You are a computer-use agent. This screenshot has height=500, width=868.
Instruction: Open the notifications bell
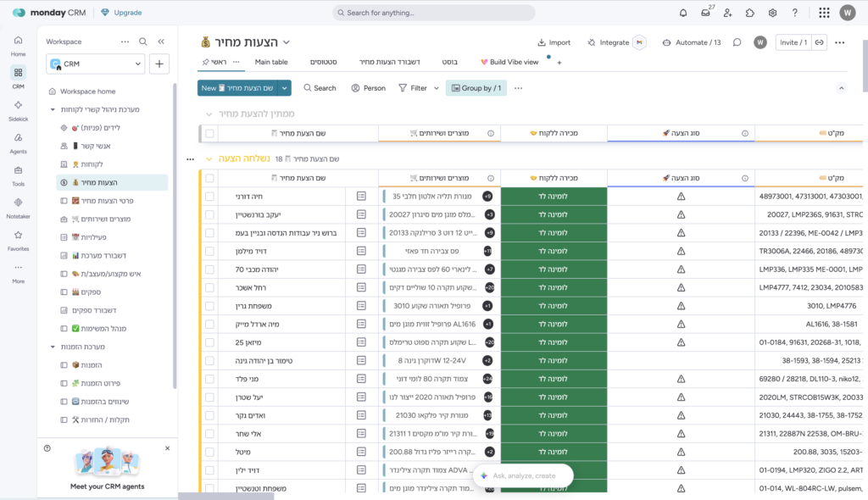point(683,13)
